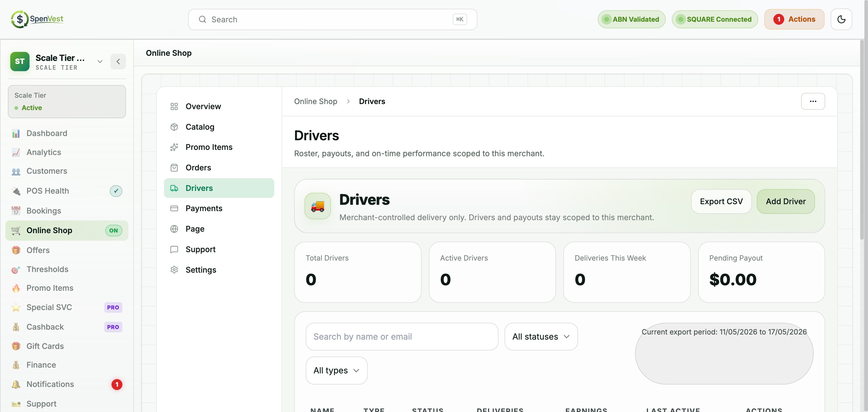Click the current export period text
868x412 pixels.
pos(724,332)
